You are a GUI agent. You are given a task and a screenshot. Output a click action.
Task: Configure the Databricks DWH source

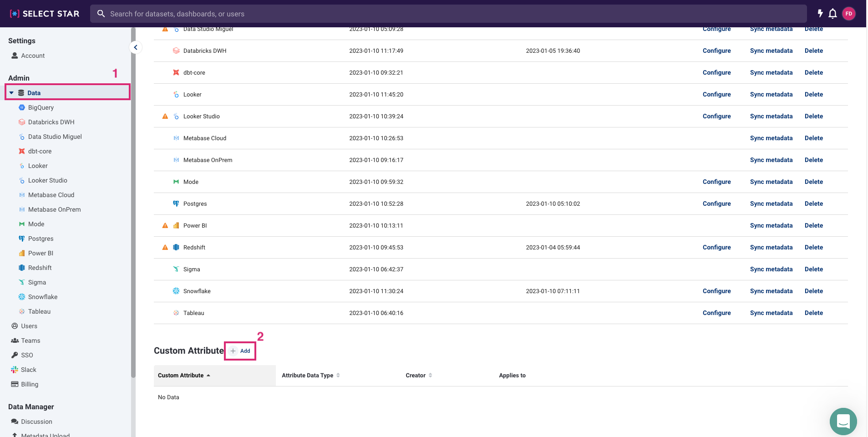[x=716, y=51]
